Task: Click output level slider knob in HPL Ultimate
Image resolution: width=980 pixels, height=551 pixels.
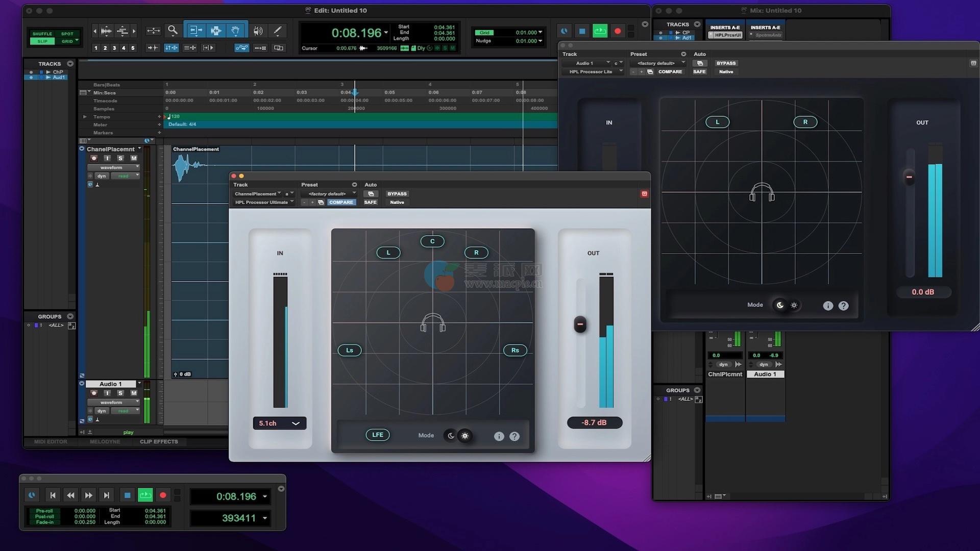Action: tap(580, 324)
